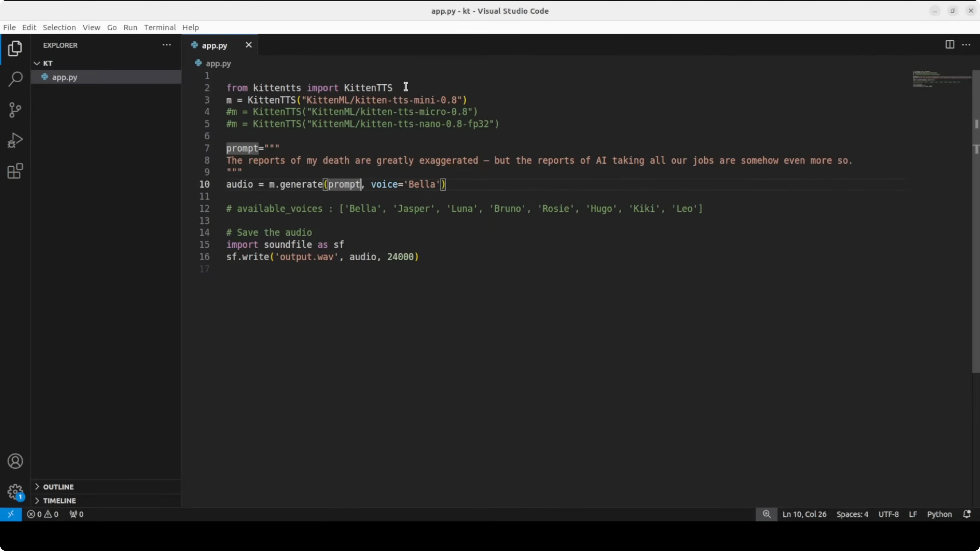Close the app.py editor tab
The image size is (980, 551).
click(x=248, y=45)
